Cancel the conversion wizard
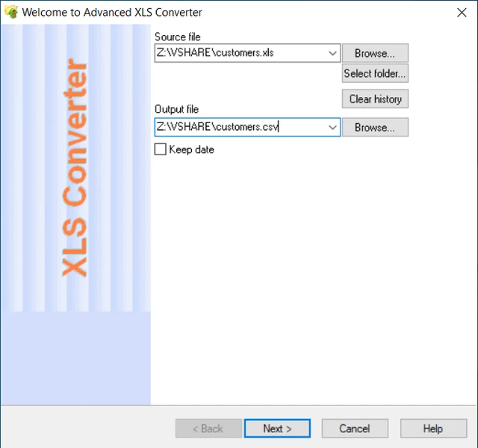This screenshot has height=448, width=478. click(355, 429)
